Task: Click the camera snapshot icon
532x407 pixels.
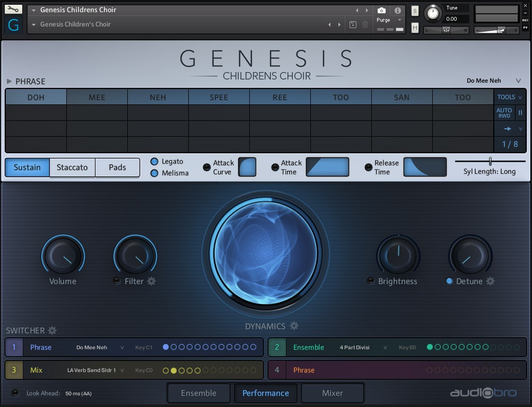Action: click(x=381, y=10)
